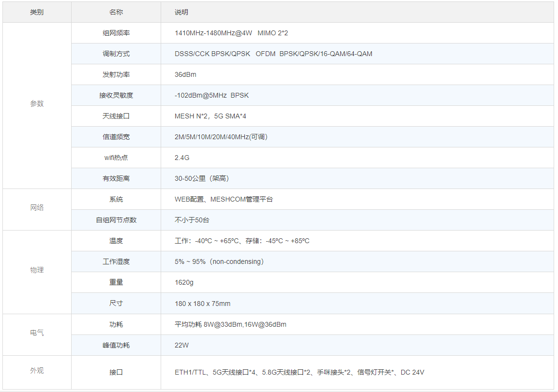Click the 调制方式 row label
The height and width of the screenshot is (392, 558).
[116, 54]
